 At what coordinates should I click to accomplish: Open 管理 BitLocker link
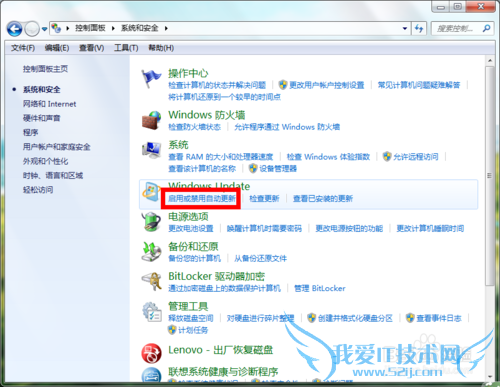point(320,288)
